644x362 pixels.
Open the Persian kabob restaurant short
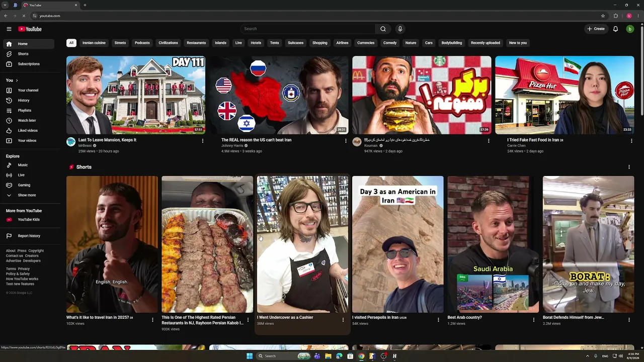pyautogui.click(x=207, y=244)
